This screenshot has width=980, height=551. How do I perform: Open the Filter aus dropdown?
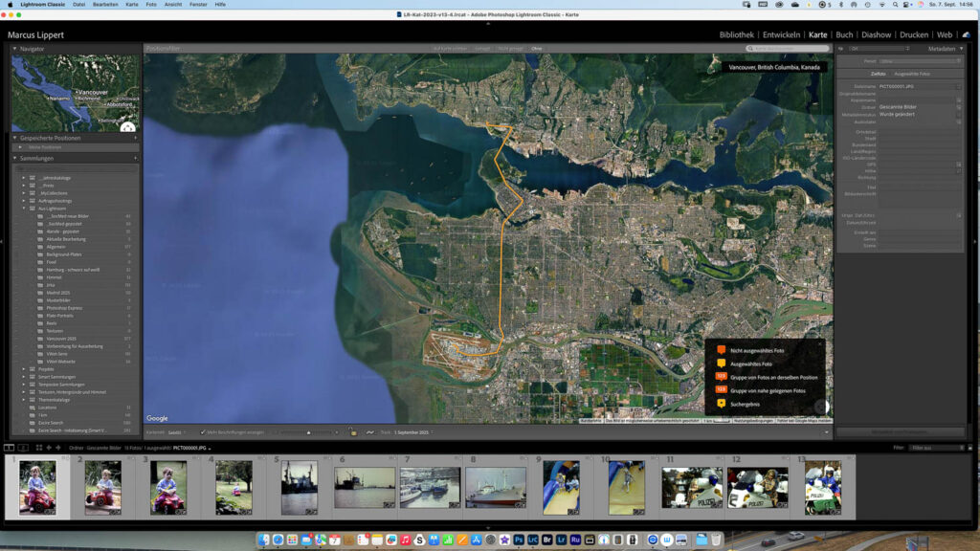coord(937,448)
